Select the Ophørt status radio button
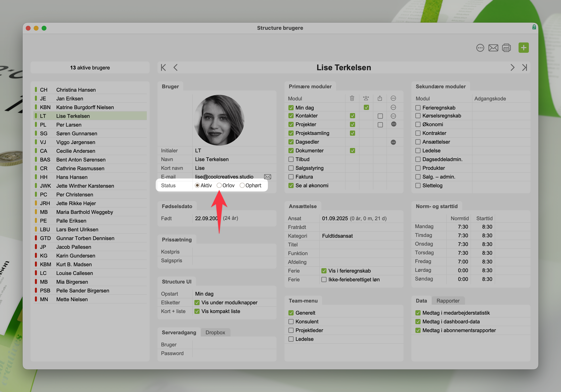This screenshot has width=561, height=392. pos(242,185)
